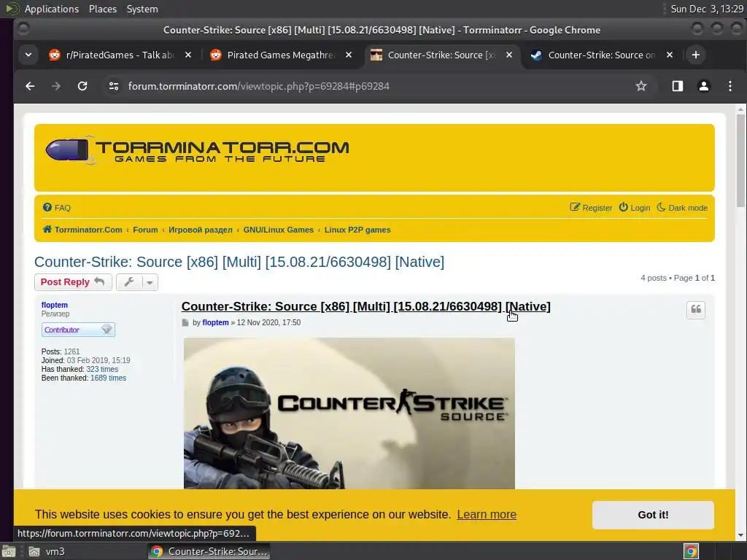Go back to the previous page

pos(30,86)
